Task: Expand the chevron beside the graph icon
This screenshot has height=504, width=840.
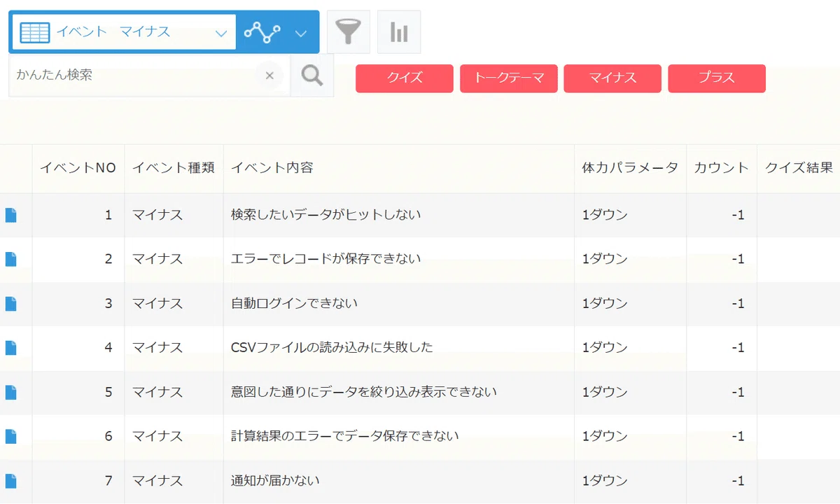Action: click(x=301, y=33)
